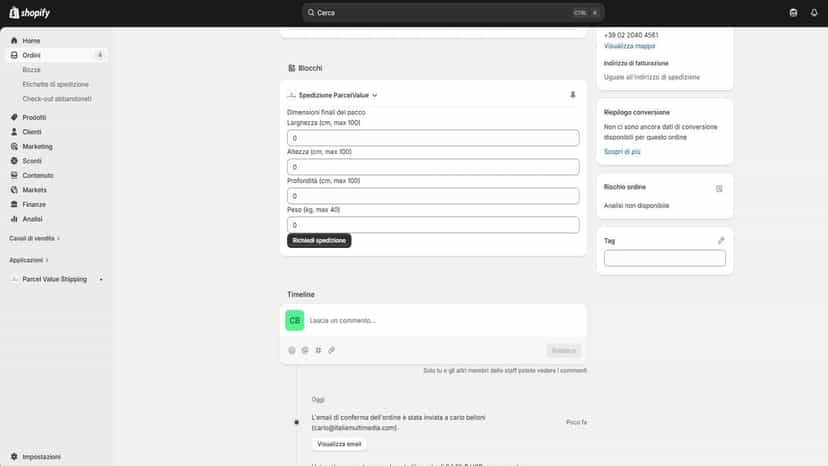Mention staff with @ icon
This screenshot has height=466, width=828.
[x=305, y=350]
